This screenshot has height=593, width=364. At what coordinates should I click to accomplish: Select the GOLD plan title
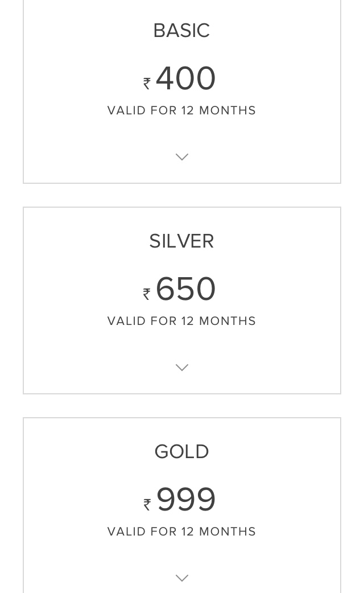coord(181,452)
